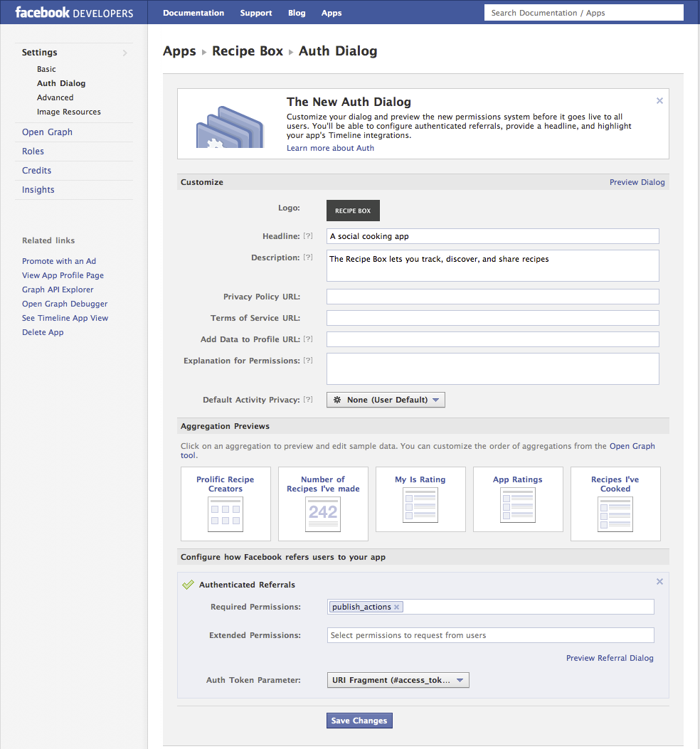Open the Insights sidebar section
700x749 pixels.
tap(38, 190)
